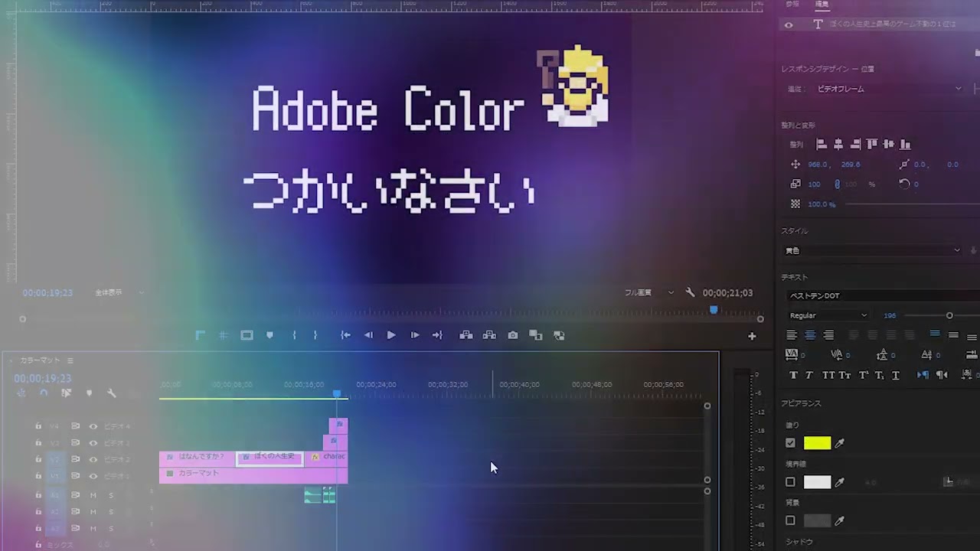Open the button editor plus icon

click(x=752, y=336)
